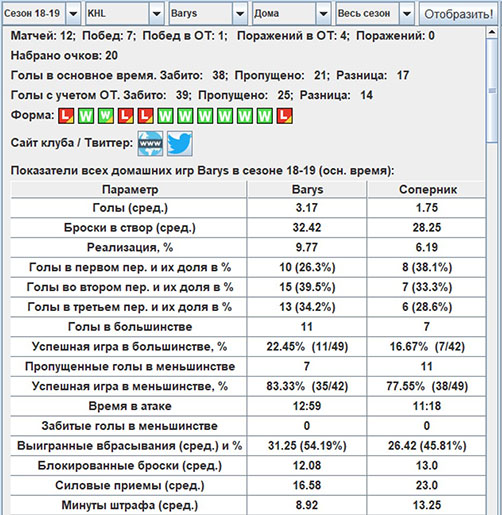
Task: Click the Параметр column header
Action: pos(129,189)
